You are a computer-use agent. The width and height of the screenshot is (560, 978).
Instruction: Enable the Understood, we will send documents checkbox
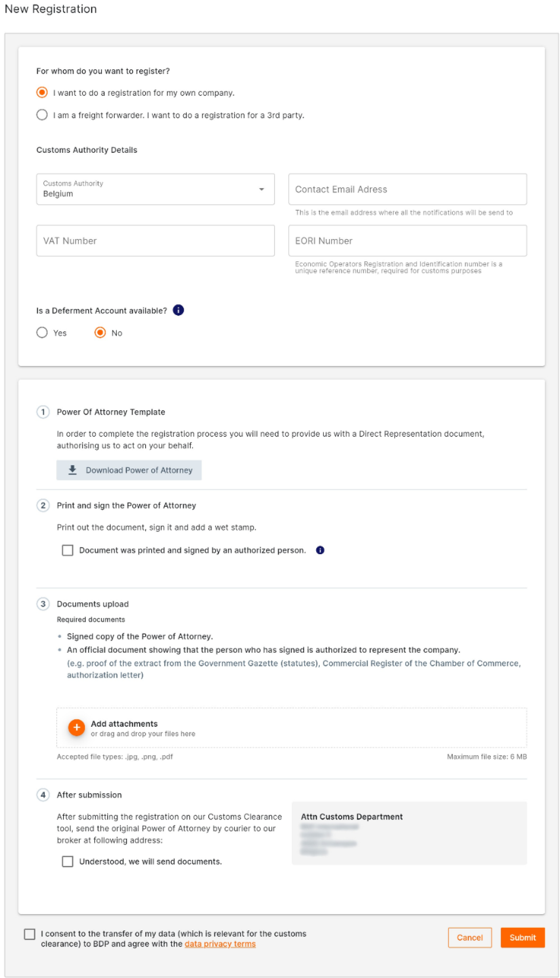coord(67,861)
